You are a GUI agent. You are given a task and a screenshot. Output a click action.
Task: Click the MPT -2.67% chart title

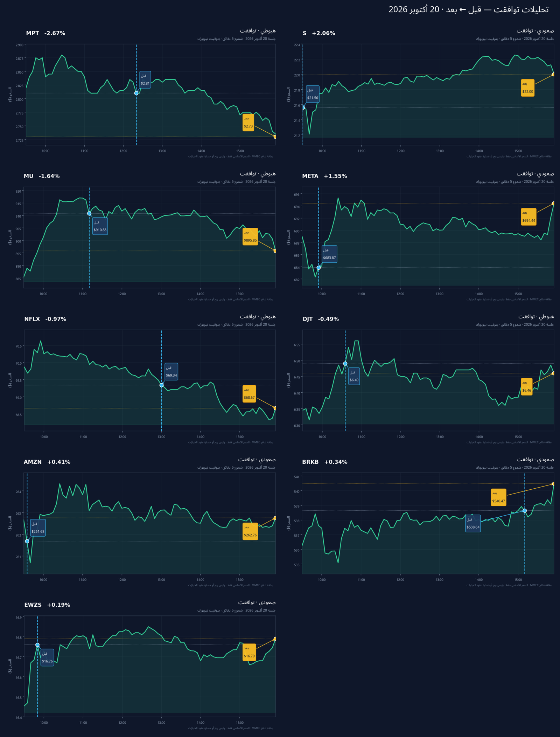point(45,33)
